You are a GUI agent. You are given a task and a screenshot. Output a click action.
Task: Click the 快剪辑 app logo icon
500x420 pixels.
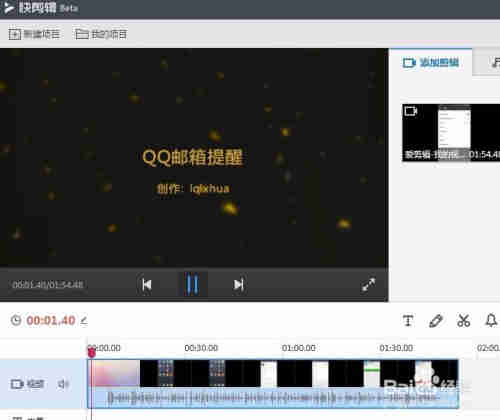click(8, 7)
